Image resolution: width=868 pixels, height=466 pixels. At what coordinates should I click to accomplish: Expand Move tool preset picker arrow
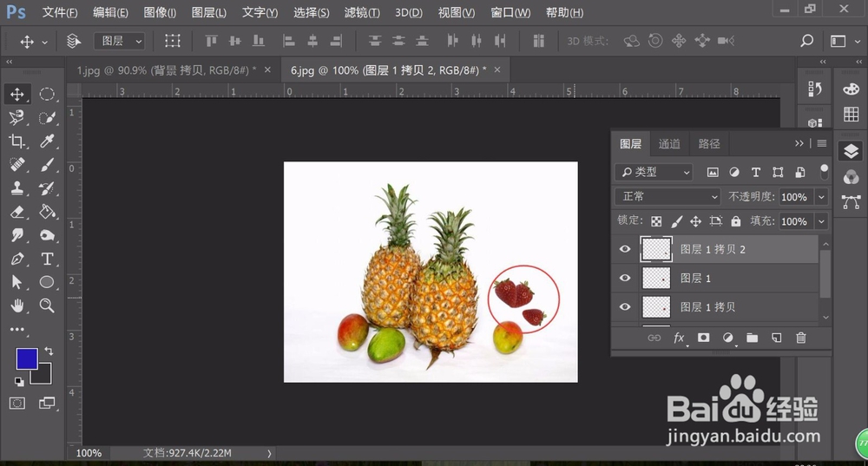click(45, 42)
